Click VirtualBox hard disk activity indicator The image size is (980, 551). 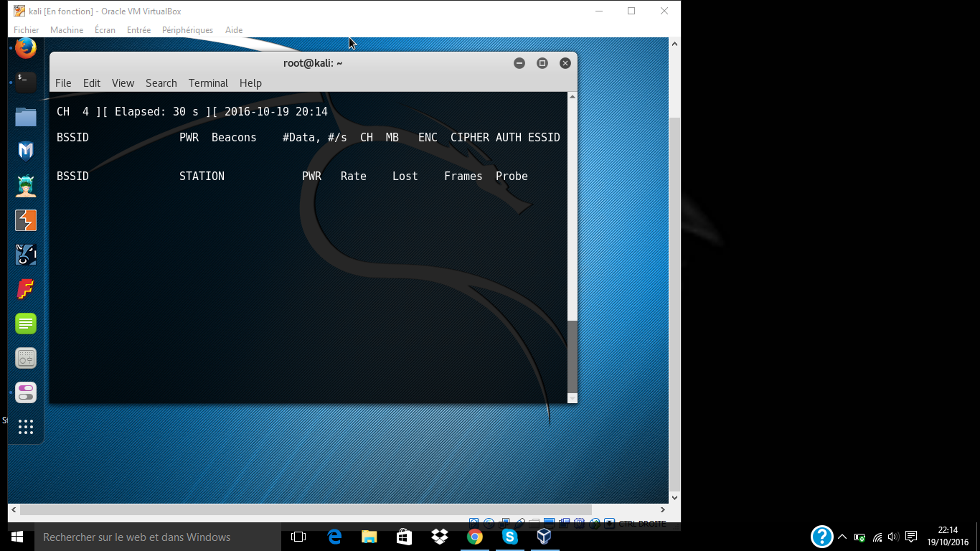pyautogui.click(x=473, y=524)
